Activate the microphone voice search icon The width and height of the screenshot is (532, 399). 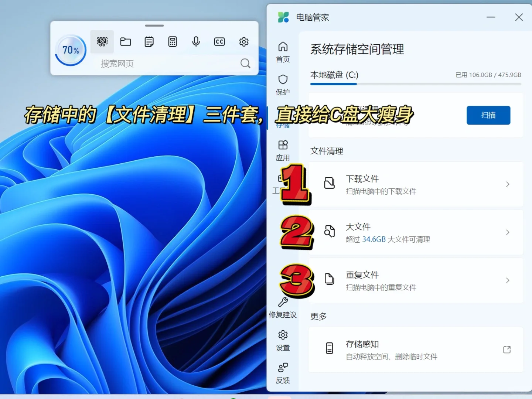pos(196,42)
